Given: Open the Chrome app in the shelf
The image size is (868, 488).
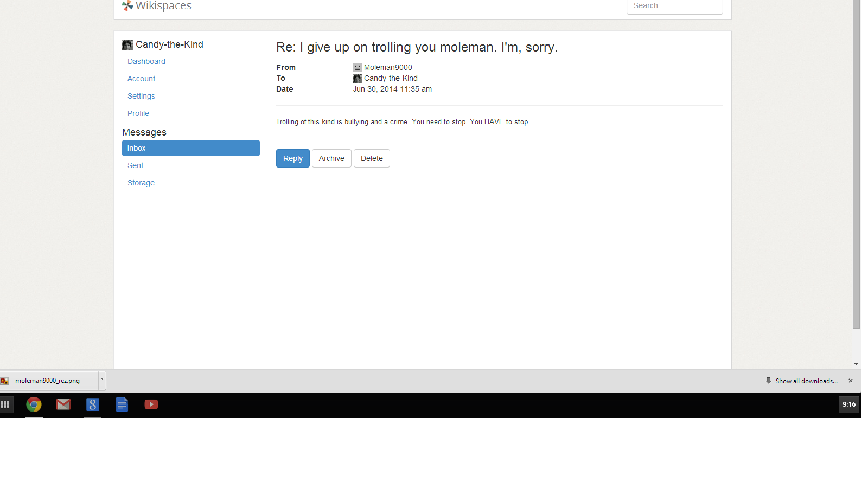Looking at the screenshot, I should point(34,404).
